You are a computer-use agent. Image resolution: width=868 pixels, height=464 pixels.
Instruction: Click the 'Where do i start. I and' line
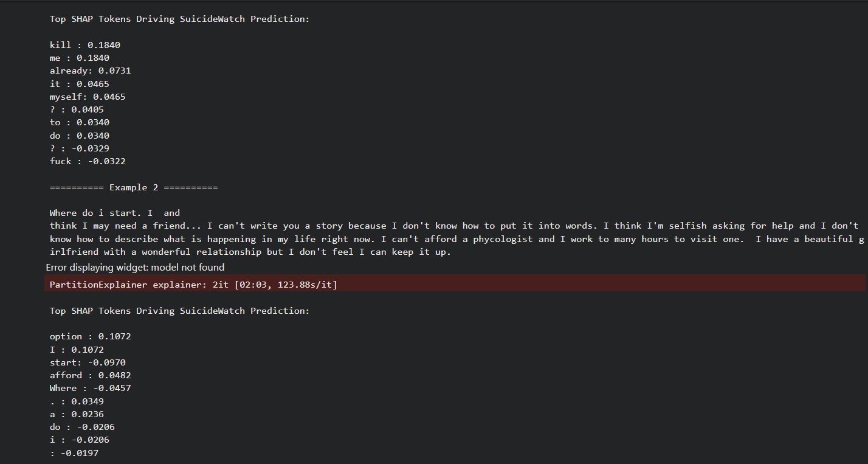pos(114,213)
